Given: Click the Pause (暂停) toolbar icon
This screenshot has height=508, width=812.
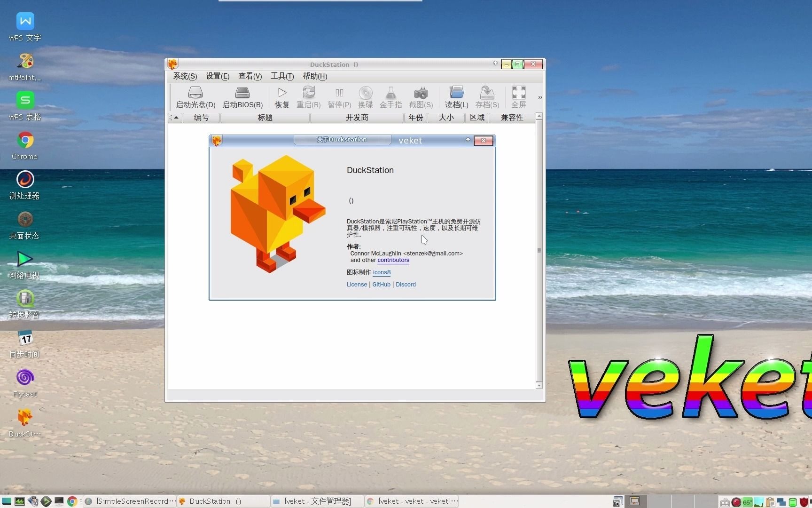Looking at the screenshot, I should (x=339, y=97).
